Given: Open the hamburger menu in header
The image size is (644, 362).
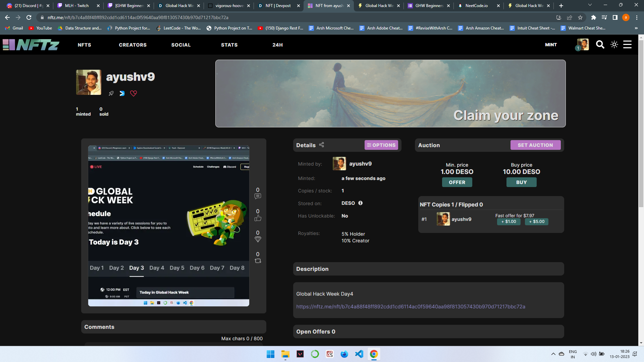Looking at the screenshot, I should [627, 45].
